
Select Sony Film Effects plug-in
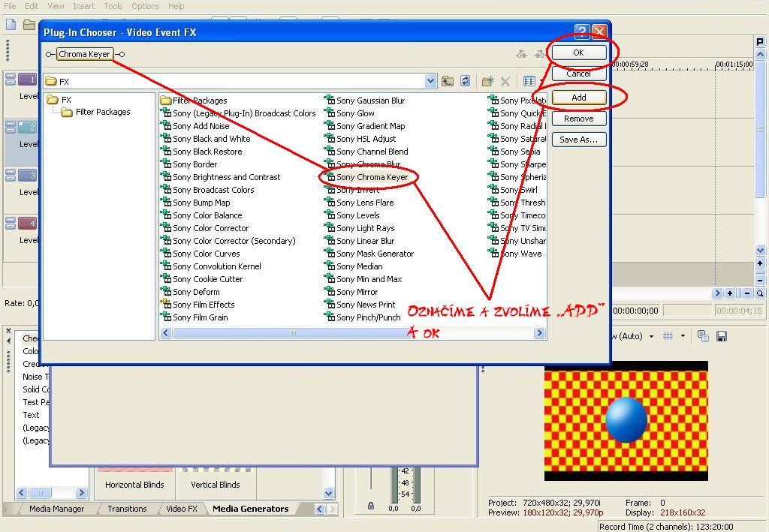click(x=198, y=304)
